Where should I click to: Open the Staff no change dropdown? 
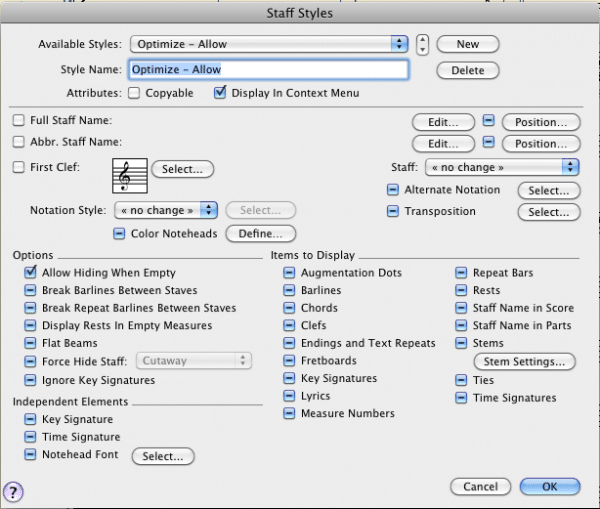click(502, 167)
